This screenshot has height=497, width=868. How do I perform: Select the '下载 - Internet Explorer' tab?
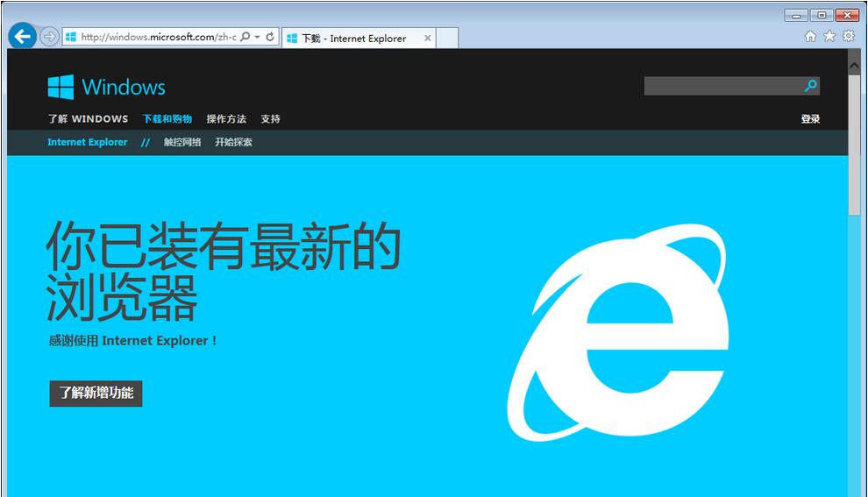click(359, 39)
